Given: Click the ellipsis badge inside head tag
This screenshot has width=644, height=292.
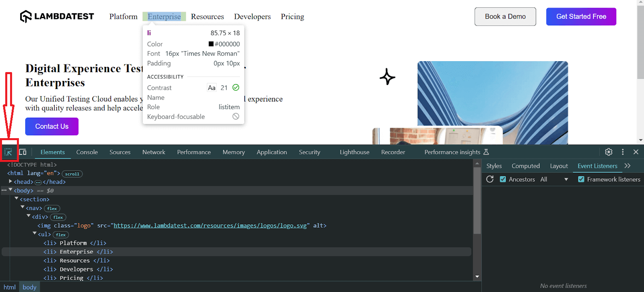Looking at the screenshot, I should click(38, 182).
